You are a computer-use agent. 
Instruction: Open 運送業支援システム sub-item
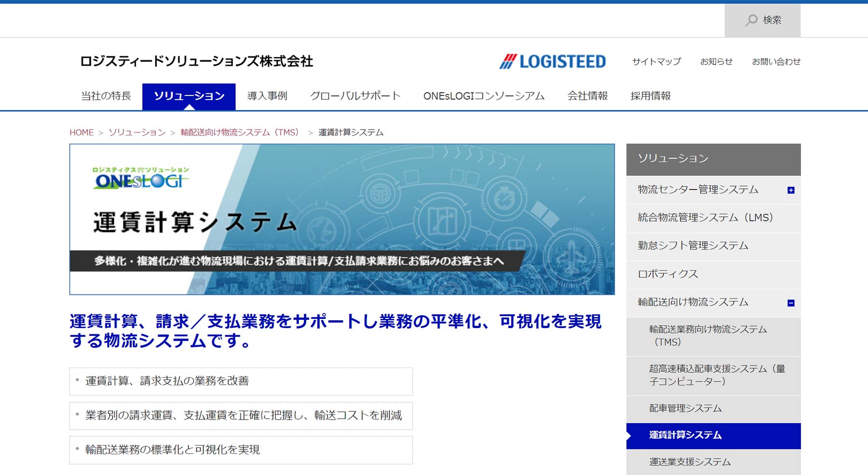coord(713,462)
